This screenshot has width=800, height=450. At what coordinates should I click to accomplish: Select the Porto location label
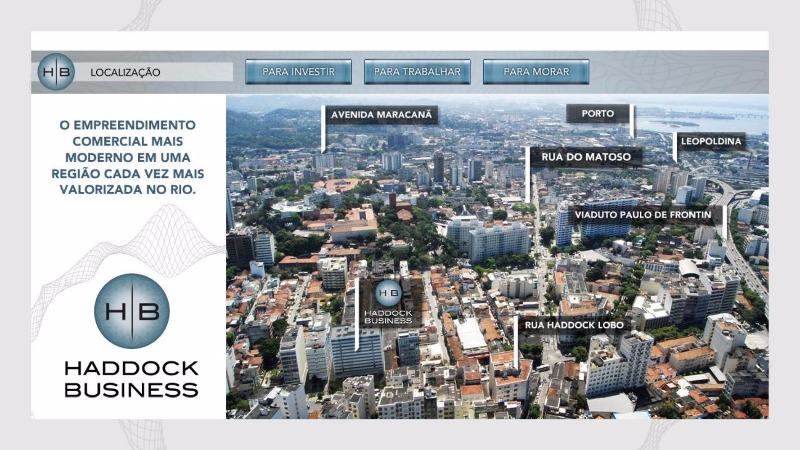(x=598, y=114)
